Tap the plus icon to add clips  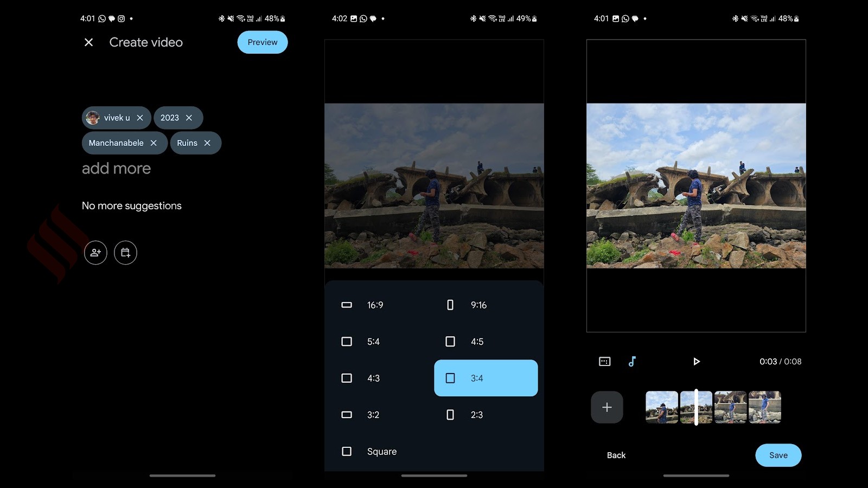point(607,407)
